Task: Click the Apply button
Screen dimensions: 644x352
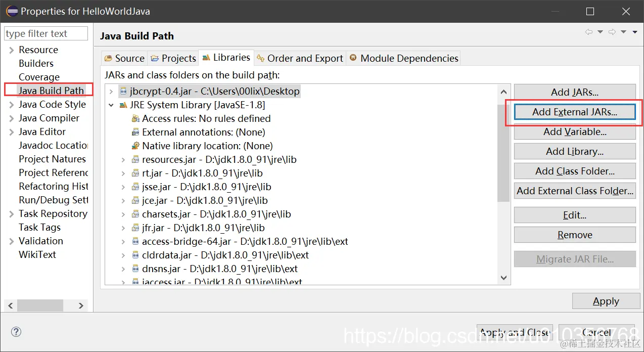Action: tap(606, 301)
